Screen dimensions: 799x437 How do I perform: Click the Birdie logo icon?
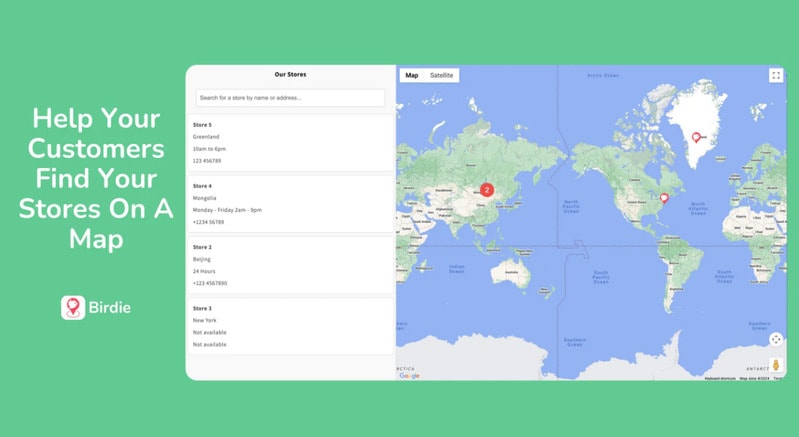(72, 307)
